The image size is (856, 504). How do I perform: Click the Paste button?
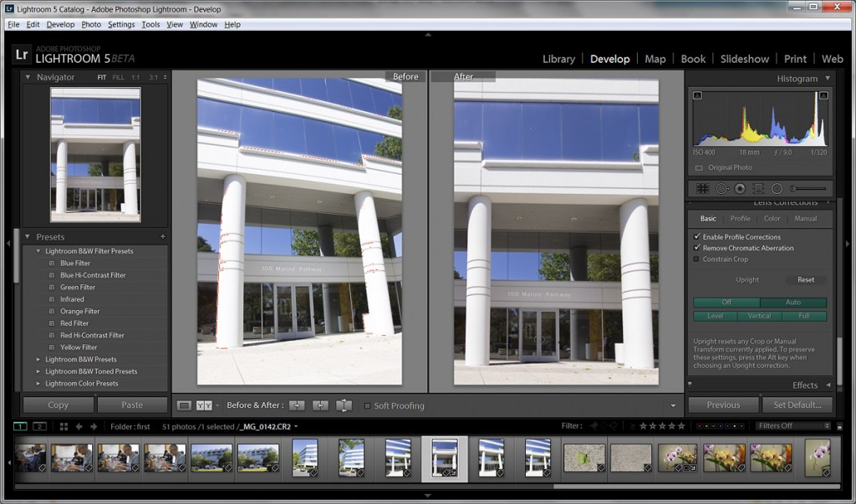pos(132,405)
